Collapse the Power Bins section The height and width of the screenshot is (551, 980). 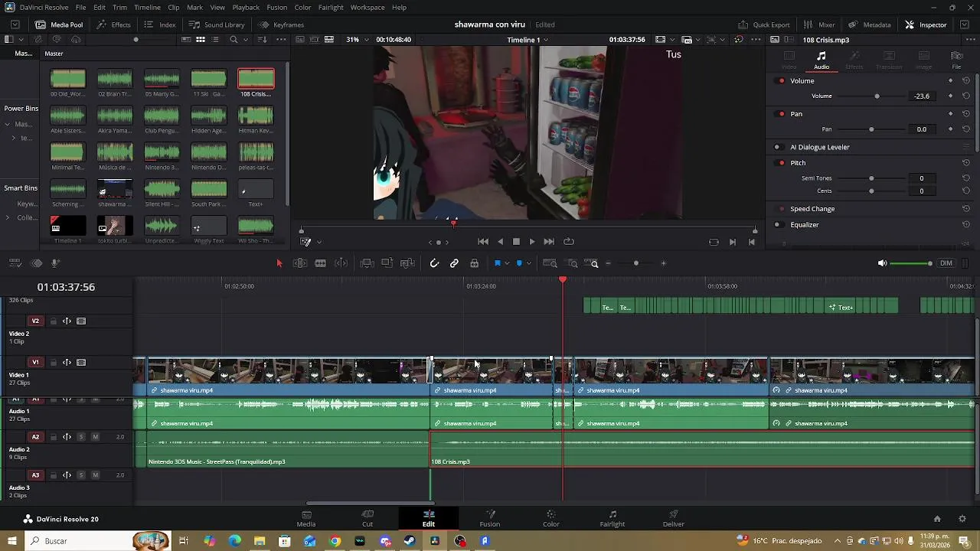(x=21, y=109)
